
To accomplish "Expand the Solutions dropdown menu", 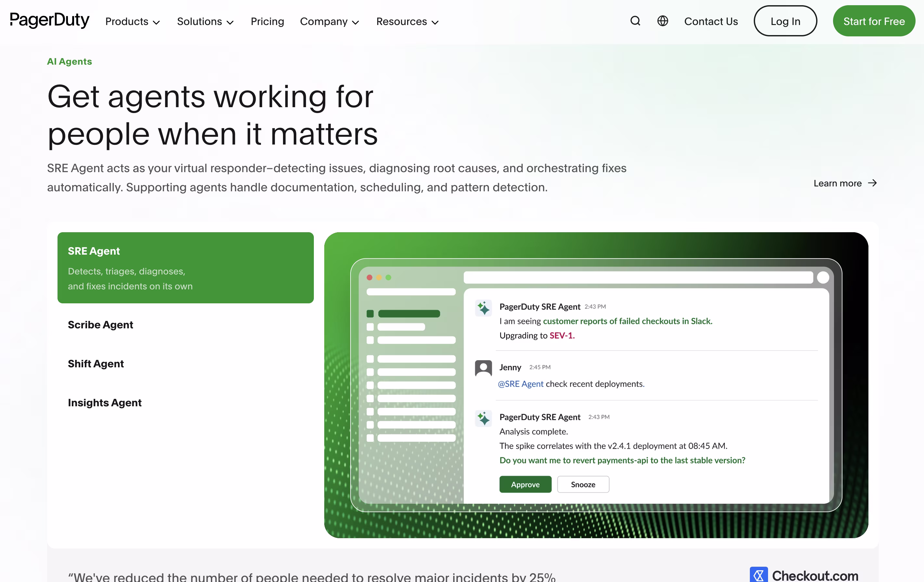I will pos(205,21).
